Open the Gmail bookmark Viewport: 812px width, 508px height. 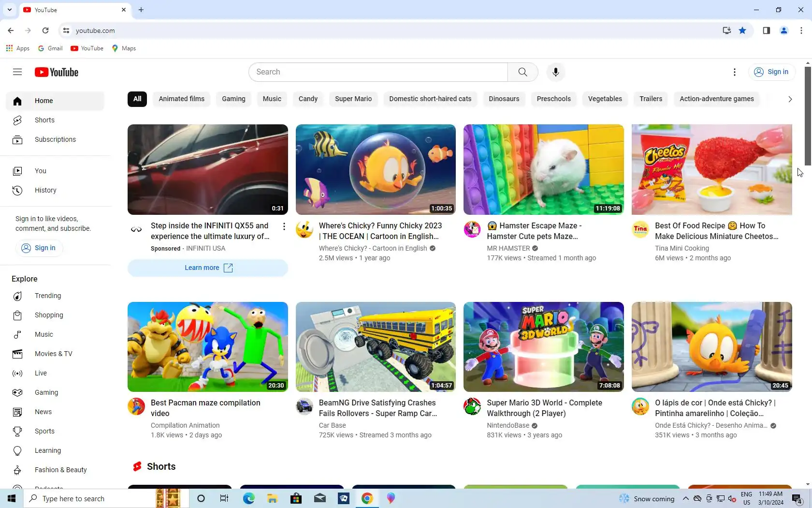(50, 48)
